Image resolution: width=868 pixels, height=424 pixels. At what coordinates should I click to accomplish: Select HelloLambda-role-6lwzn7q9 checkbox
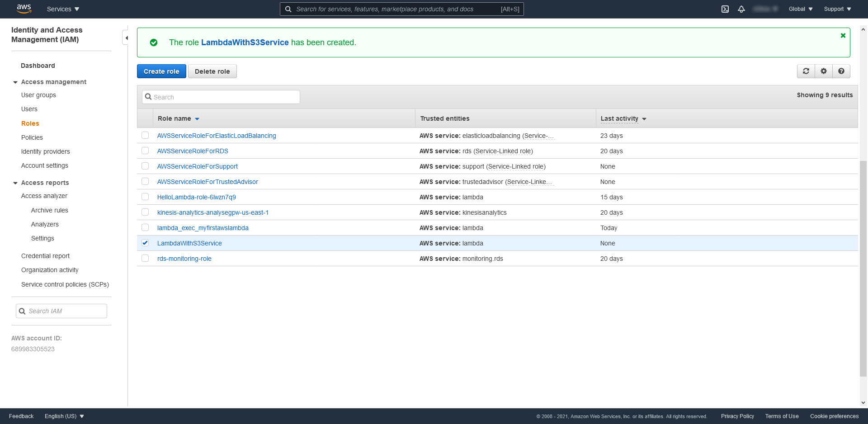(x=145, y=197)
